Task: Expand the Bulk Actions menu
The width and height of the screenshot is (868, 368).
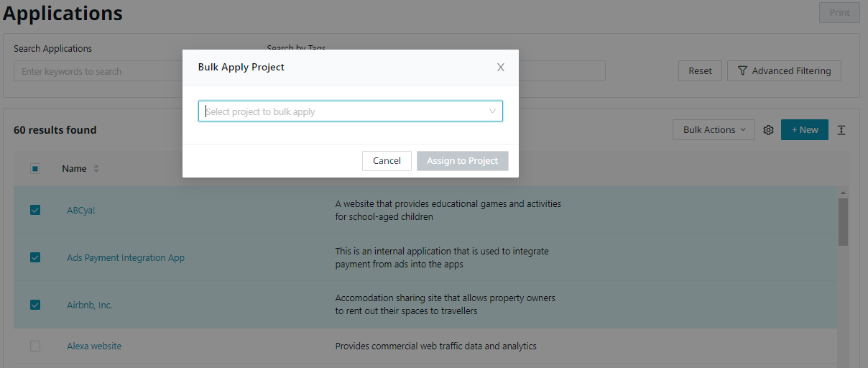Action: click(x=714, y=130)
